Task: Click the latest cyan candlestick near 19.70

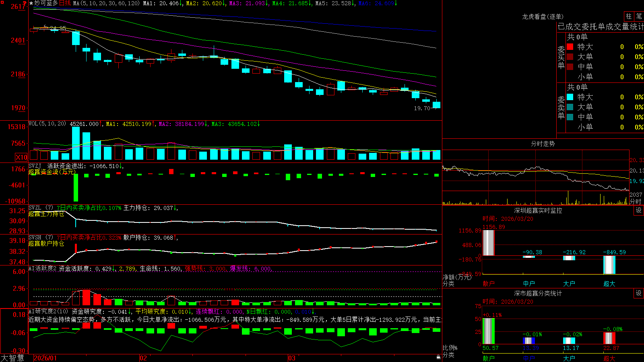Action: point(436,105)
